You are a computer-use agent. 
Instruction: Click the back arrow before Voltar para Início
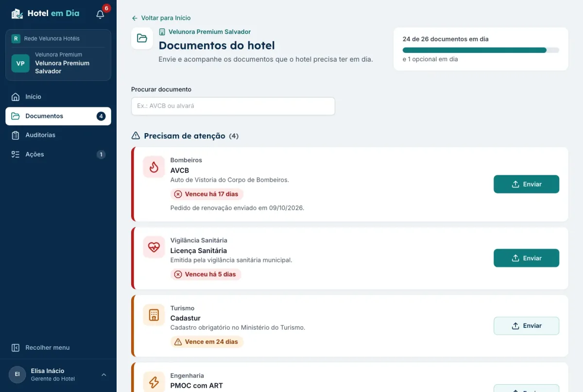click(x=135, y=18)
